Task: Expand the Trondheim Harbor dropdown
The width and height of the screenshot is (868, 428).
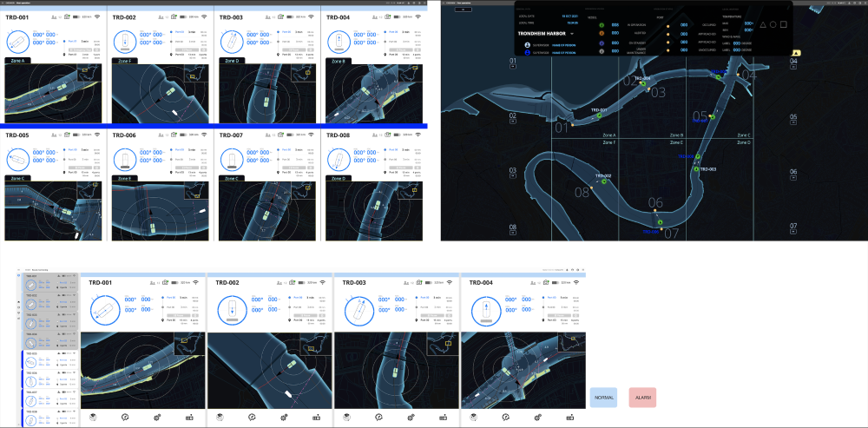Action: pos(572,33)
